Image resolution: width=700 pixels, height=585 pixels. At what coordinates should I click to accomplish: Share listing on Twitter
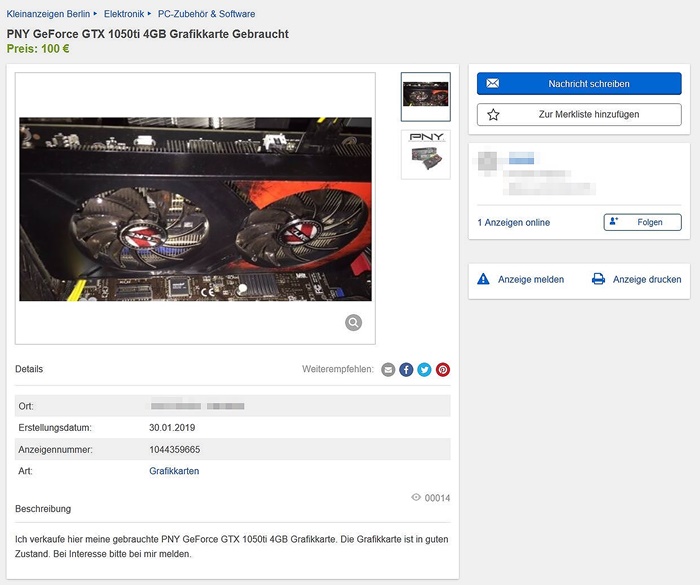click(425, 370)
